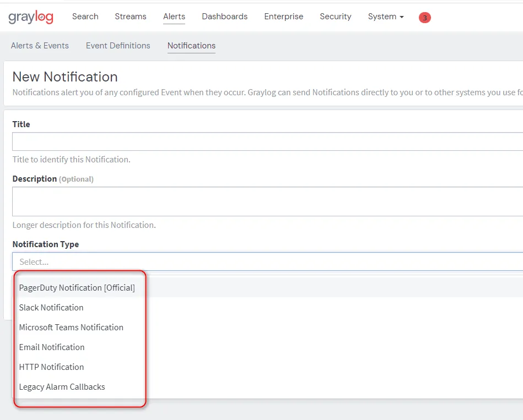Go to the Security section
The width and height of the screenshot is (523, 420).
[335, 17]
